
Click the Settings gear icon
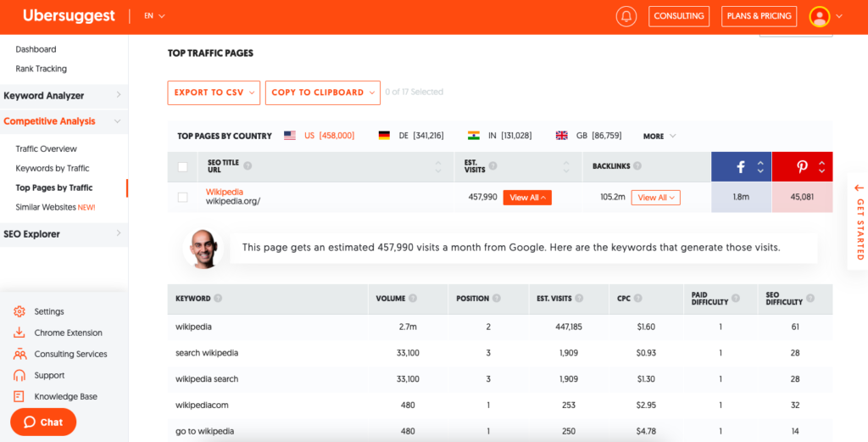coord(19,311)
